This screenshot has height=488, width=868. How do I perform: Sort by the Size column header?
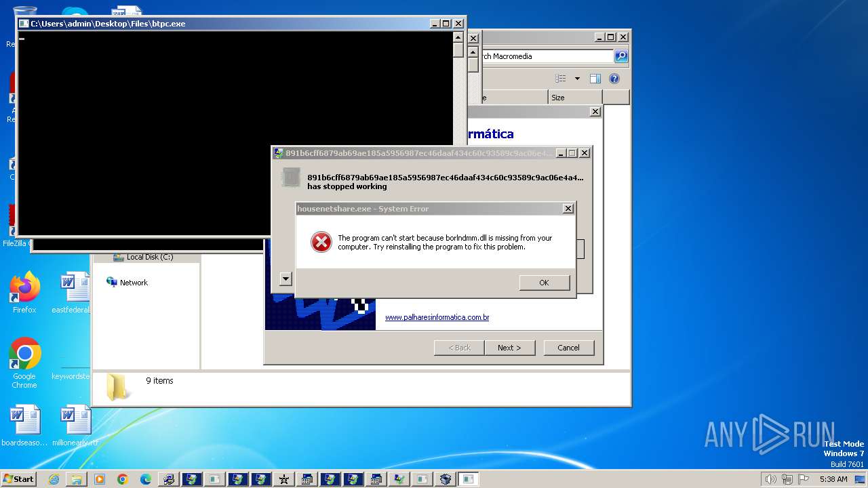pos(574,98)
